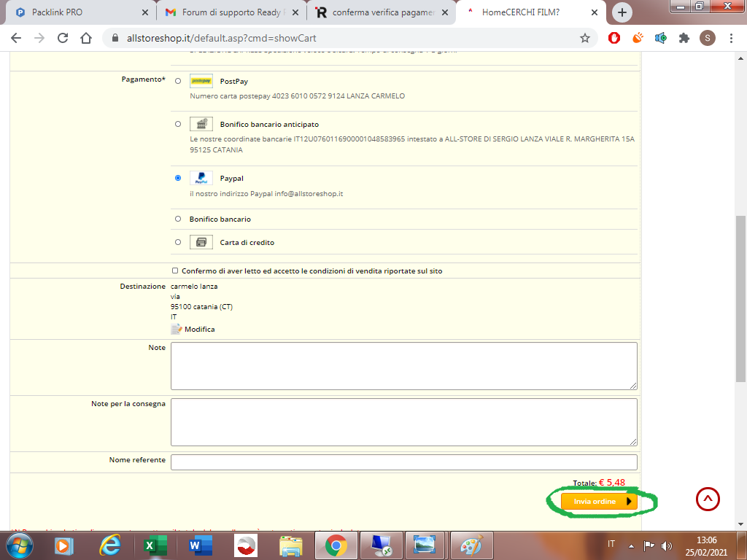Click the Bonifico bancario label

tap(220, 219)
